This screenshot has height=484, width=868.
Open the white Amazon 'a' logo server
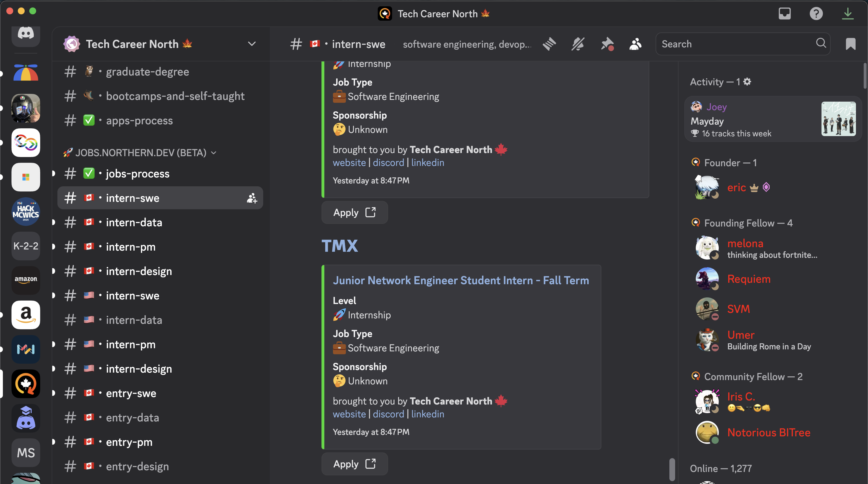pos(26,315)
